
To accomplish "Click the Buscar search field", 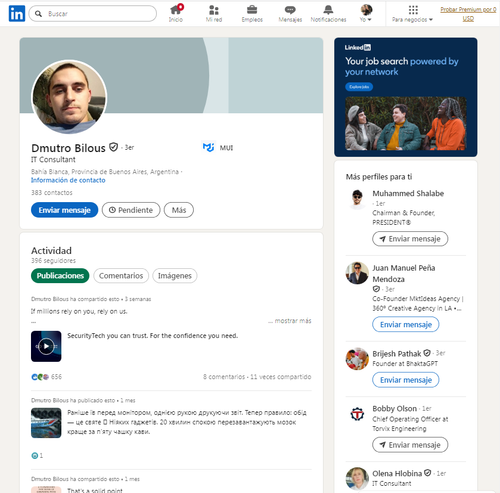I will point(93,14).
